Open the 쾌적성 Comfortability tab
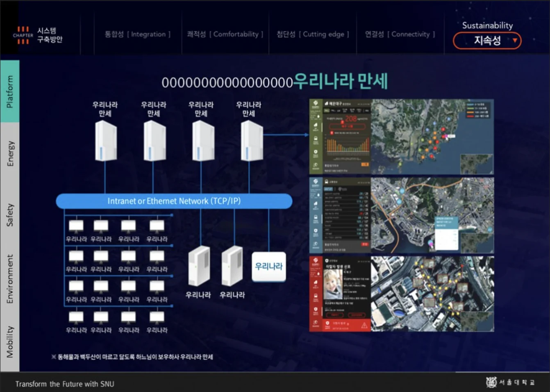Screen dimensions: 550x392 pyautogui.click(x=225, y=34)
